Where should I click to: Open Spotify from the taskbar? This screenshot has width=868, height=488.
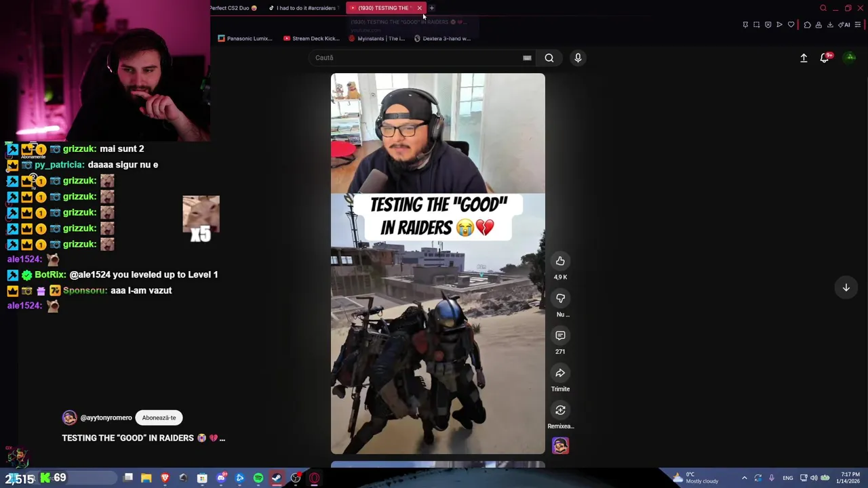click(258, 478)
